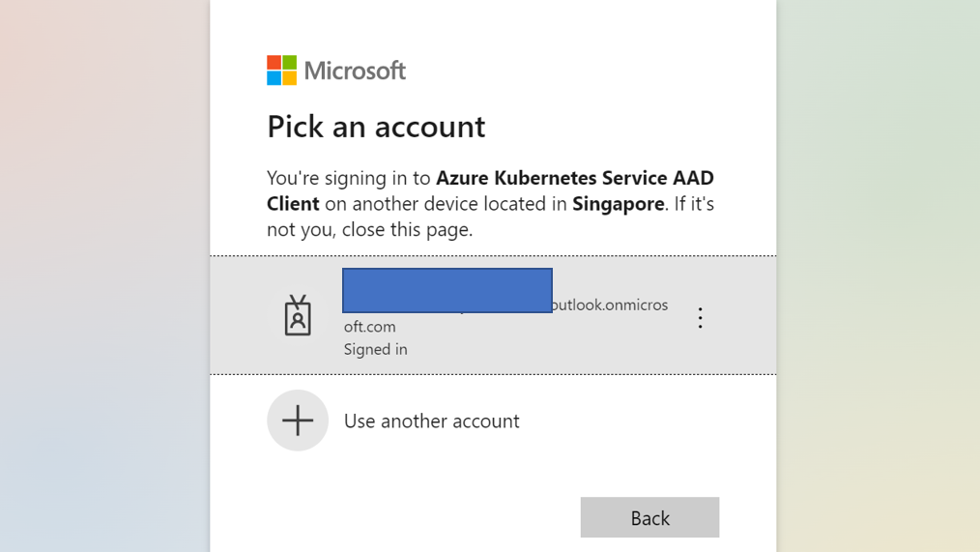Click the Microsoft four-square logo

coord(282,70)
